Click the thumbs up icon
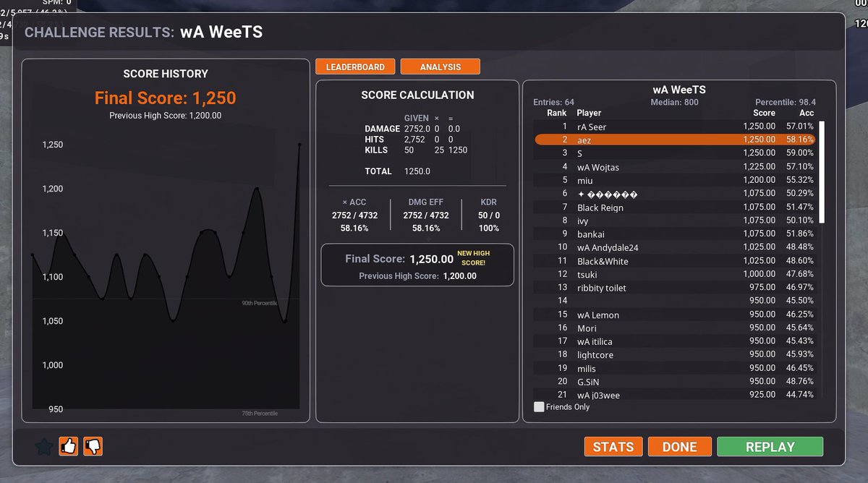This screenshot has height=483, width=868. [x=69, y=447]
